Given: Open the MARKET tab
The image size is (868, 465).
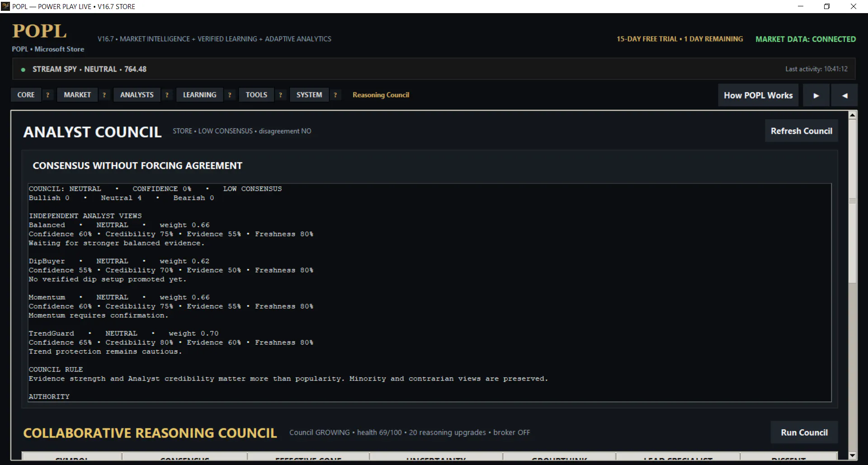Looking at the screenshot, I should (77, 95).
